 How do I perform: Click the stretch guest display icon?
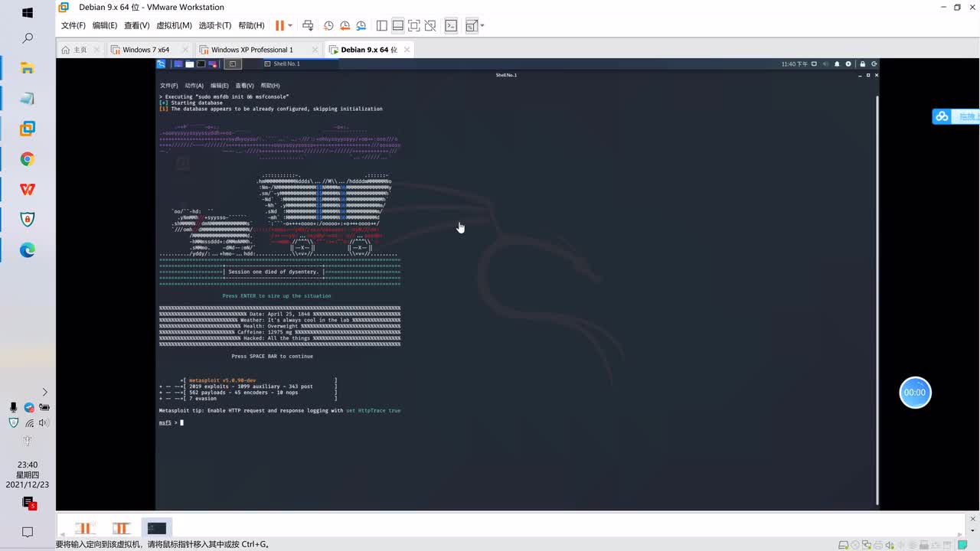[x=471, y=25]
